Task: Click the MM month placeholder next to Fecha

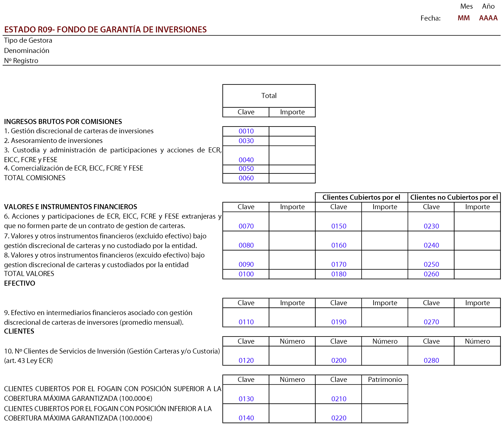Action: (x=464, y=18)
